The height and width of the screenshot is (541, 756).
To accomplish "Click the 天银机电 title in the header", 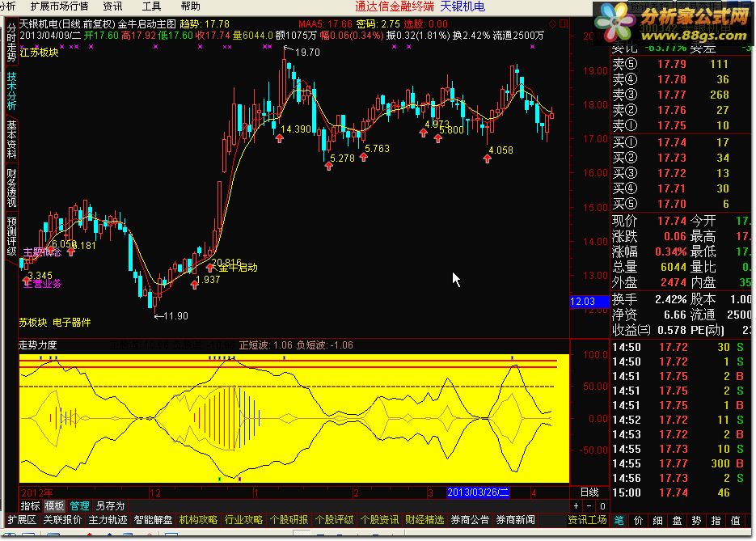I will tap(462, 6).
